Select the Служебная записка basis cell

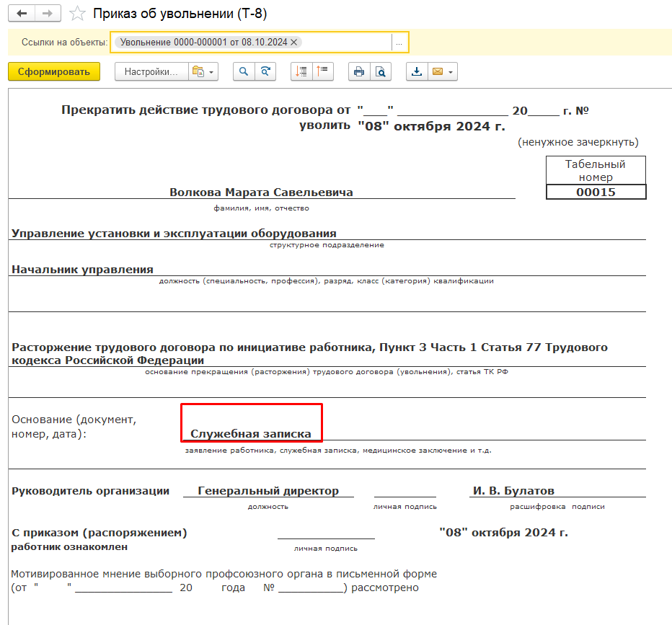[251, 433]
